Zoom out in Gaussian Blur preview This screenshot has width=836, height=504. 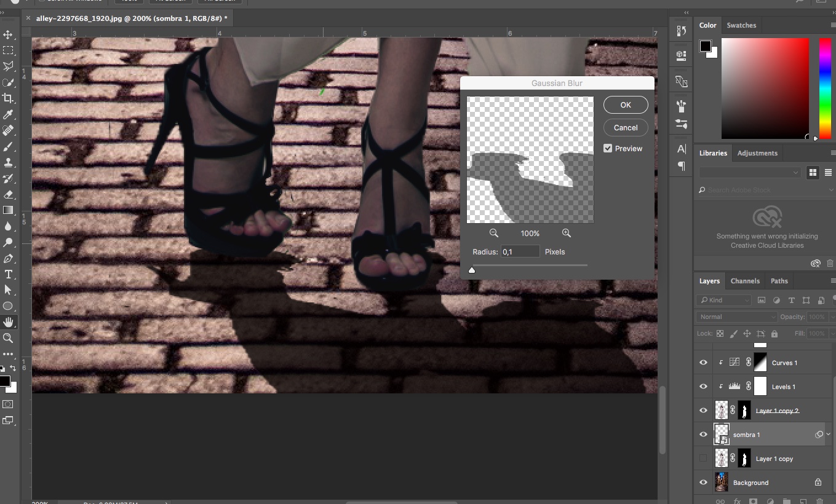pyautogui.click(x=494, y=233)
